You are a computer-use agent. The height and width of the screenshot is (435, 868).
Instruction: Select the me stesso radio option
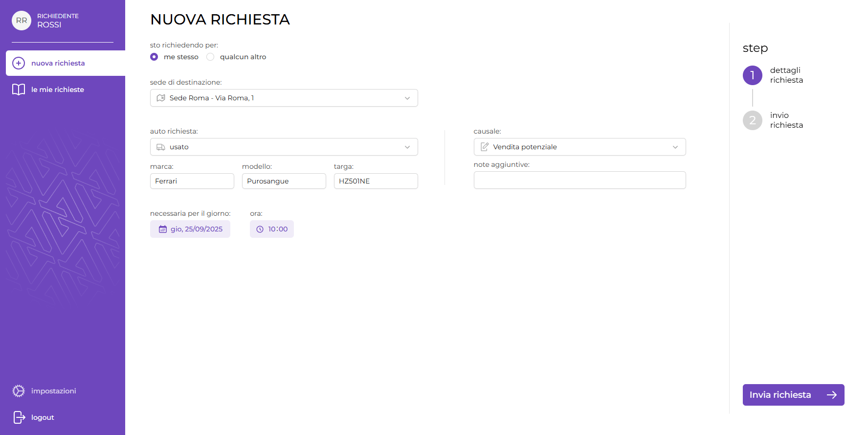coord(154,57)
